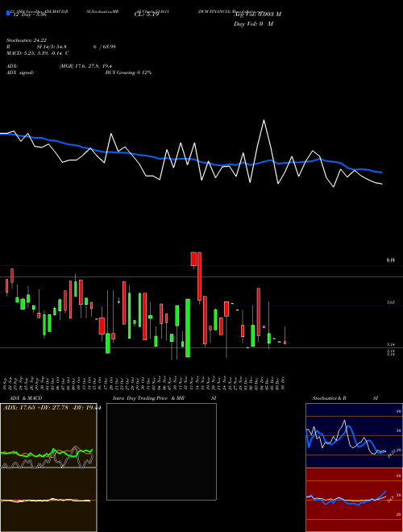403x532 pixels.
Task: Click the '5.65' price axis label
Action: pos(391,302)
